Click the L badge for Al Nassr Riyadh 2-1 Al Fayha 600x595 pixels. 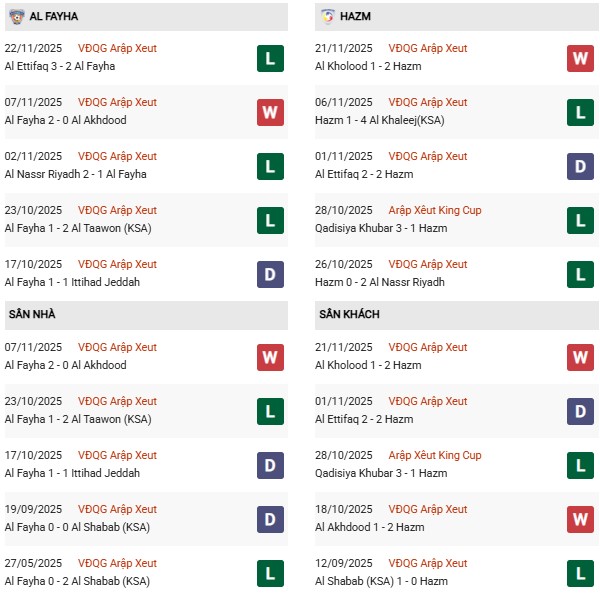pyautogui.click(x=270, y=166)
